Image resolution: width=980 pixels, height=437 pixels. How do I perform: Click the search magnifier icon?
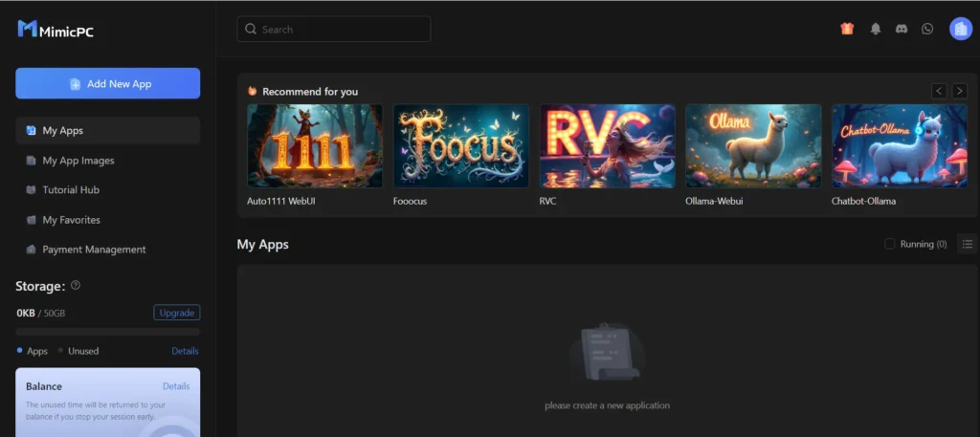[251, 29]
